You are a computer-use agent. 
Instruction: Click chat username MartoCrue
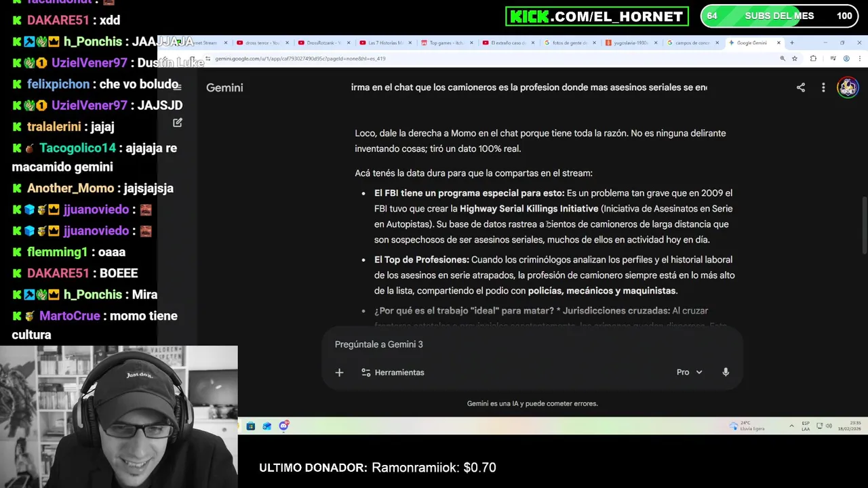pos(69,316)
